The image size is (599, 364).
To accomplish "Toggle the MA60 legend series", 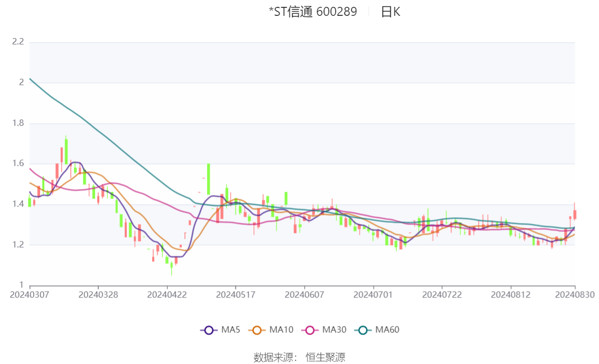I will coord(377,330).
